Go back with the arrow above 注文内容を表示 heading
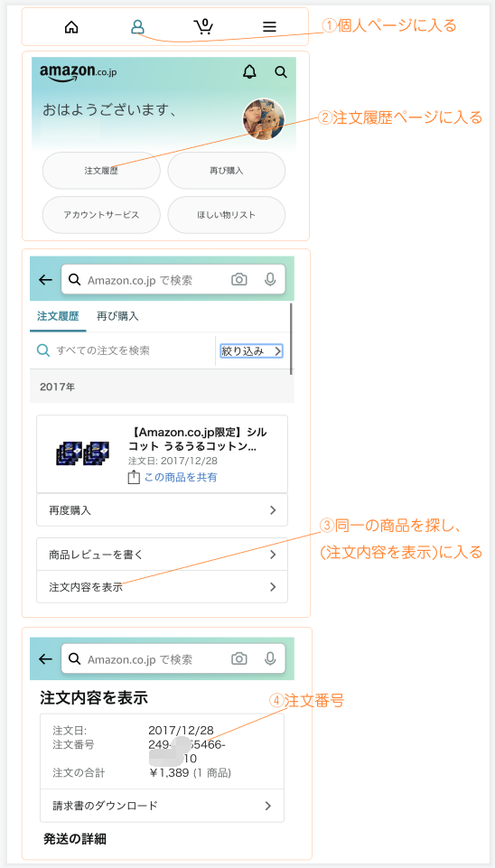The image size is (495, 868). pyautogui.click(x=45, y=658)
